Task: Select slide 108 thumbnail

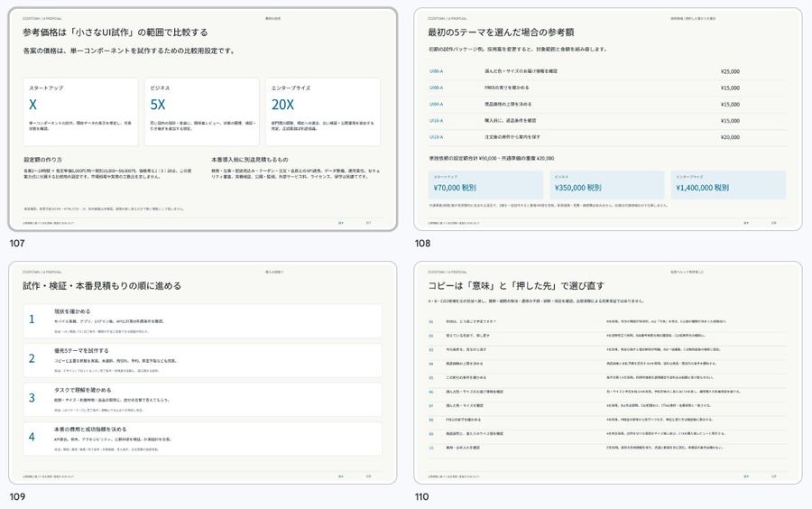Action: coord(608,119)
